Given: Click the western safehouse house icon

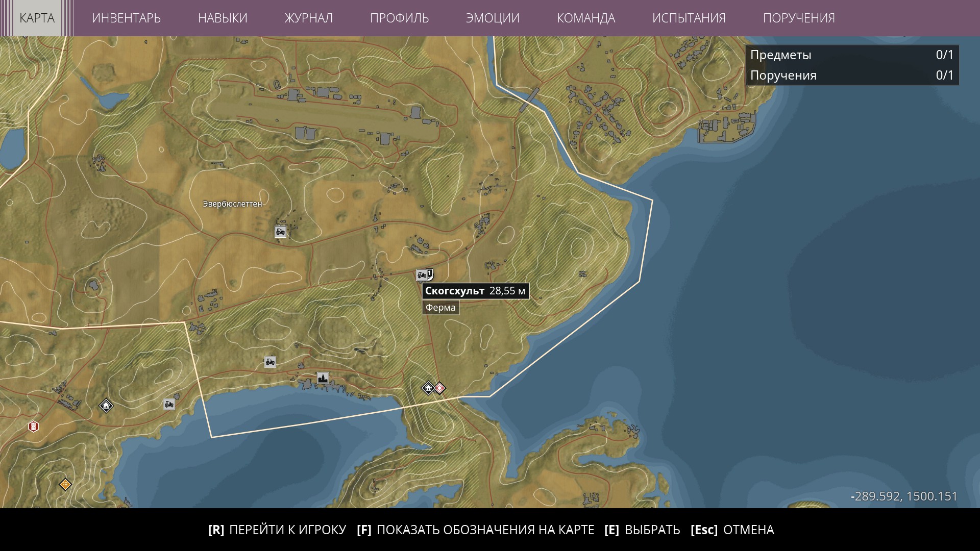Looking at the screenshot, I should pyautogui.click(x=106, y=406).
